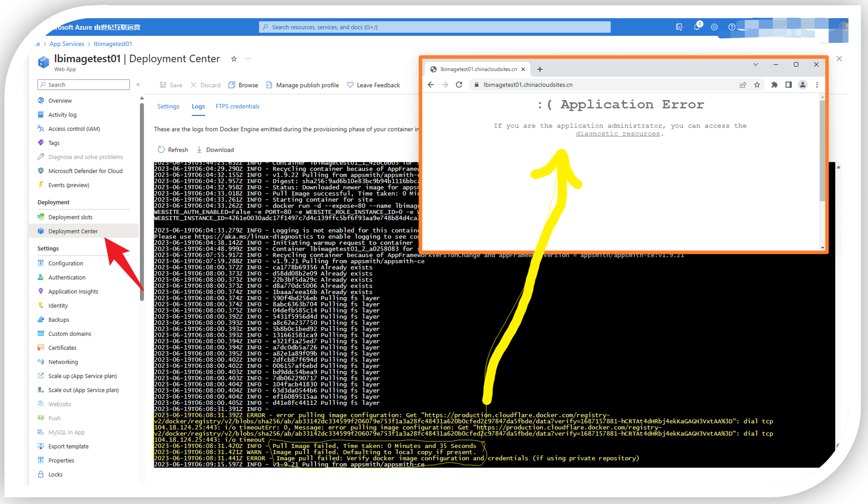Click the browser window vertical scrollbar

point(822,151)
